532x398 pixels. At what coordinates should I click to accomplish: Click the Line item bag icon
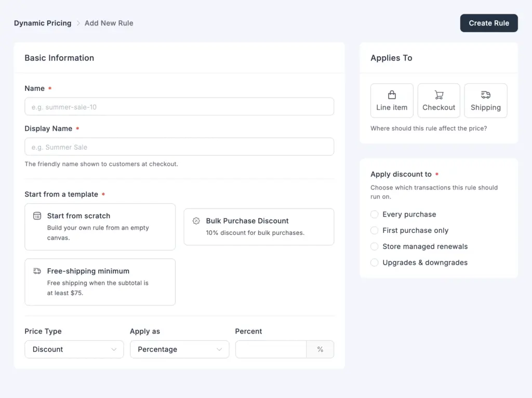coord(392,95)
